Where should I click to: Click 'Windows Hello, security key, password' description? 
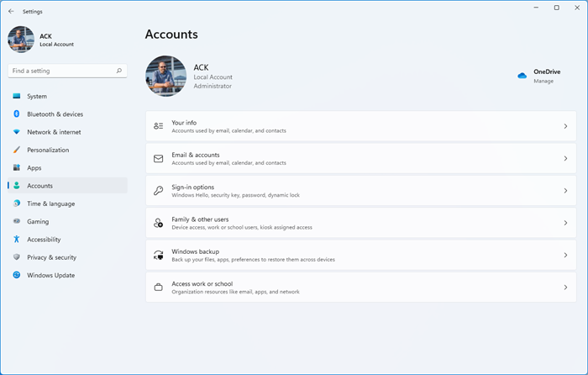pyautogui.click(x=235, y=195)
